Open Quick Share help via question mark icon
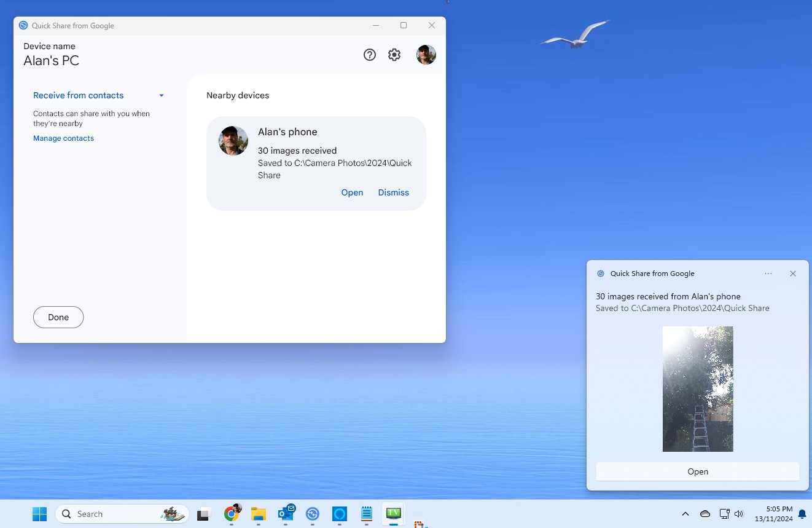The image size is (812, 528). [369, 55]
